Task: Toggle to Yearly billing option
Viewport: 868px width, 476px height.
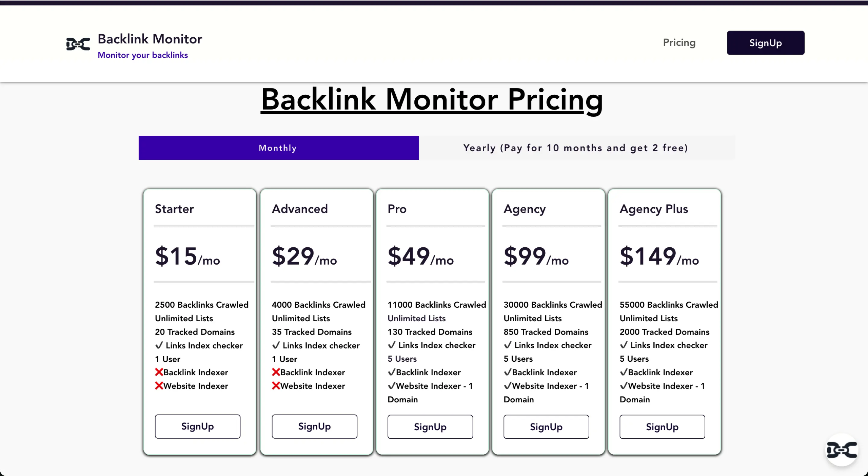Action: click(576, 148)
